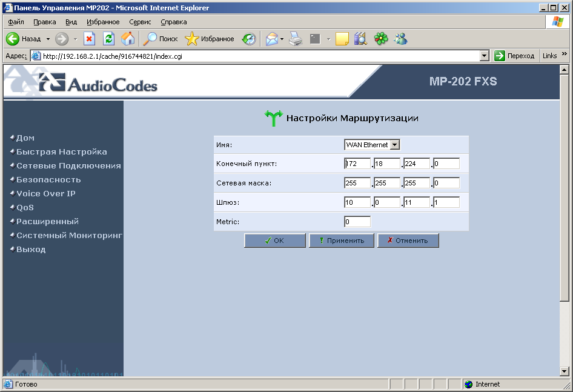Click the Research books icon
This screenshot has width=573, height=392.
(360, 39)
